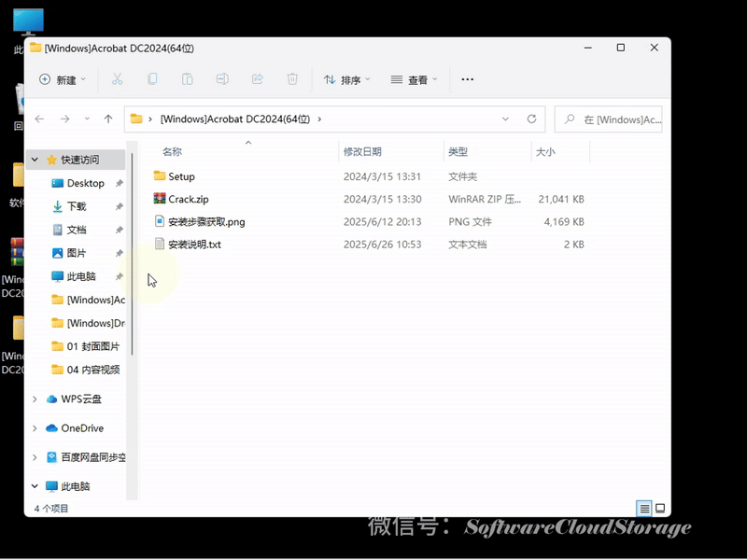This screenshot has width=747, height=560.
Task: Click the Delete (trash) icon on the toolbar
Action: pyautogui.click(x=292, y=79)
